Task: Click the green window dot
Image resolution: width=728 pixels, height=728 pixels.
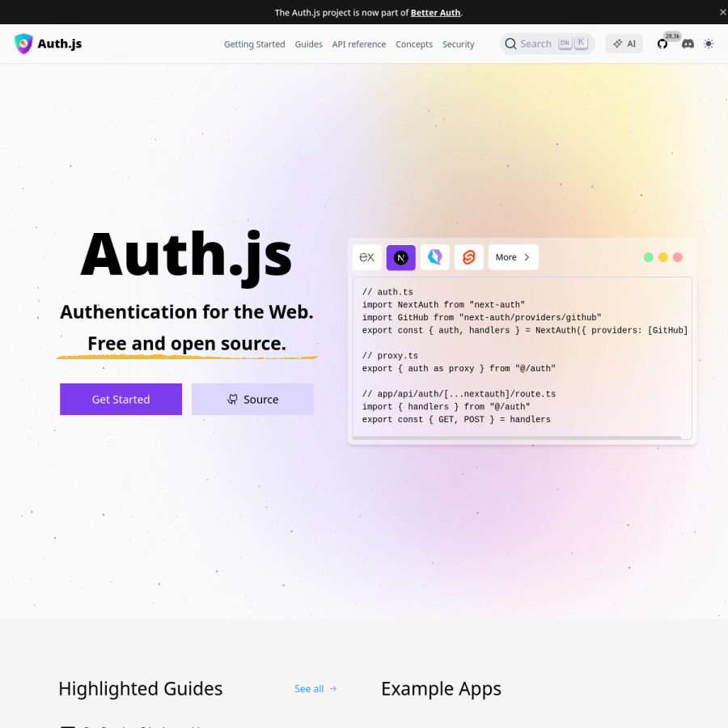Action: pos(648,257)
